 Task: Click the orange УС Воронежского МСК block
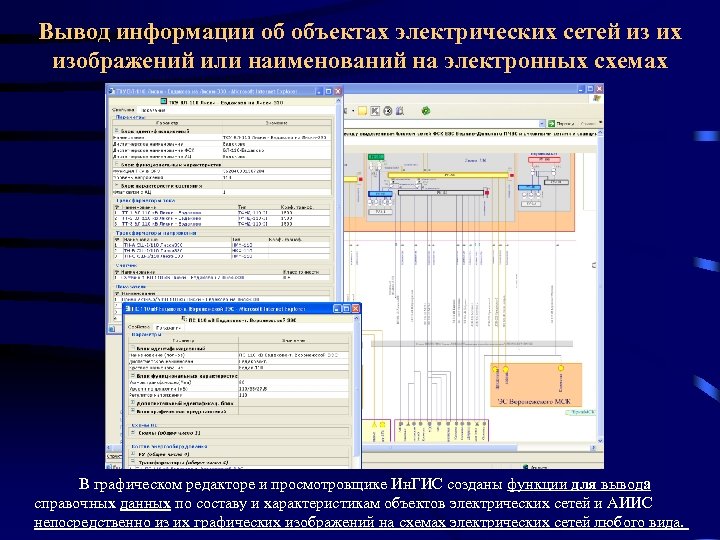click(536, 385)
